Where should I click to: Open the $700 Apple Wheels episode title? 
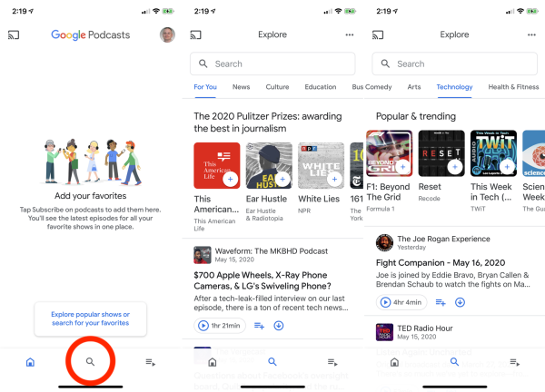pos(263,280)
